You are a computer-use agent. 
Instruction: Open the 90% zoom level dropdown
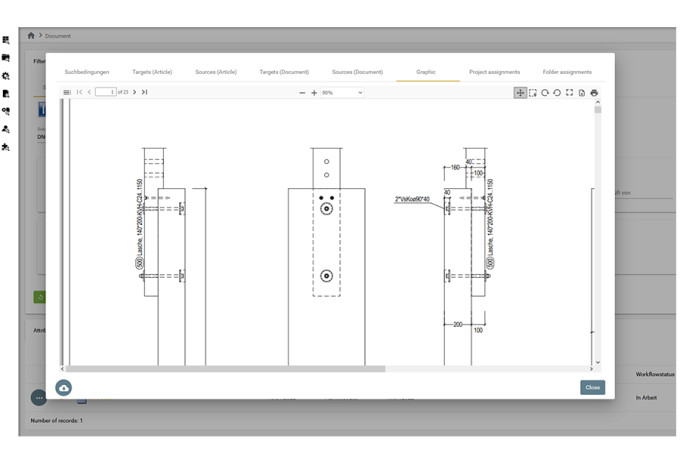pyautogui.click(x=342, y=93)
